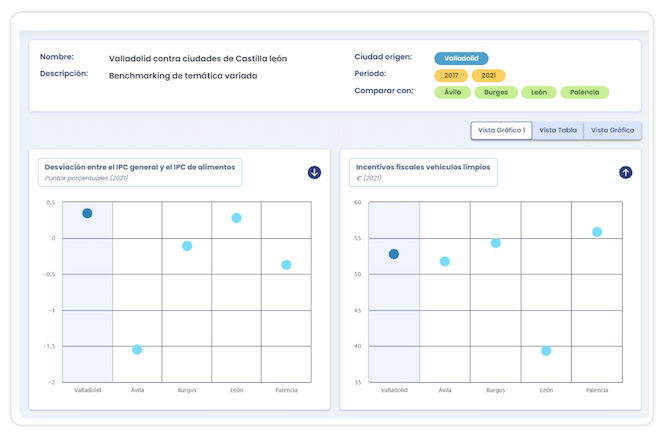Click Palencia data point in Incentivos chart
Viewport: 667px width, 438px height.
[597, 232]
